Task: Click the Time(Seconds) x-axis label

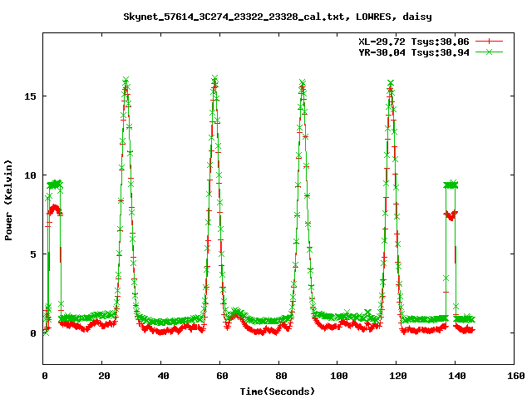Action: 277,392
